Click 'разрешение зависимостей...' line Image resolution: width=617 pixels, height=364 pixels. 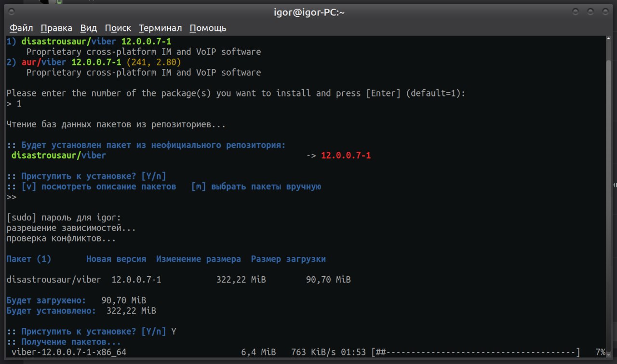(x=71, y=228)
